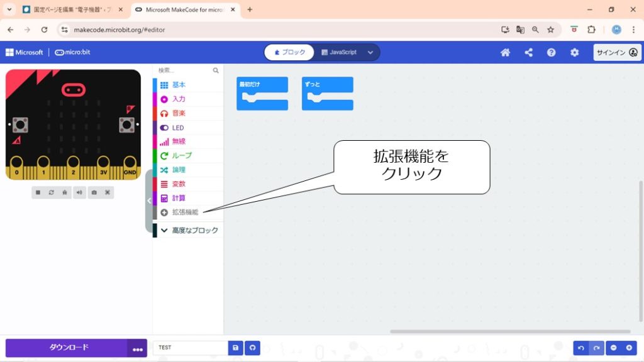644x362 pixels.
Task: Switch the editor to ブロック mode
Action: 289,52
